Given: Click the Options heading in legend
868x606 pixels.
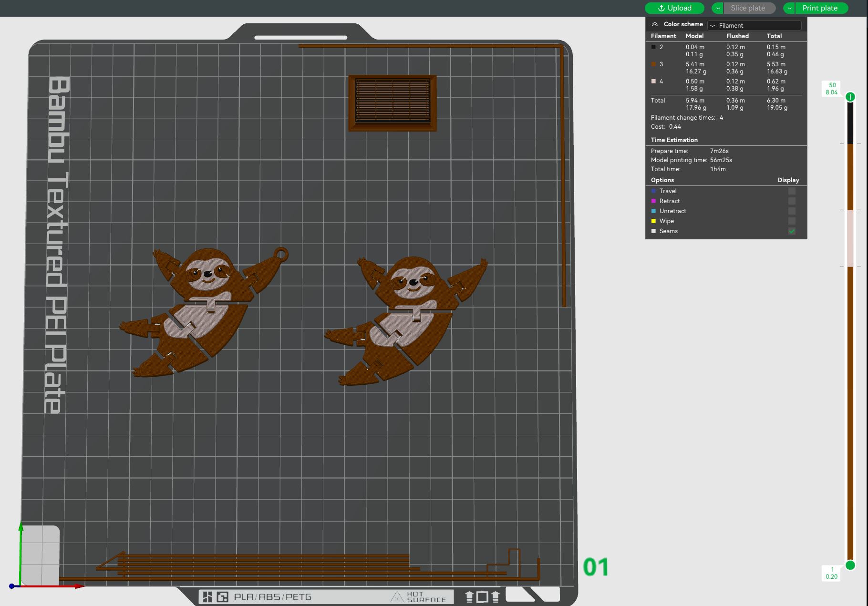Looking at the screenshot, I should coord(662,180).
